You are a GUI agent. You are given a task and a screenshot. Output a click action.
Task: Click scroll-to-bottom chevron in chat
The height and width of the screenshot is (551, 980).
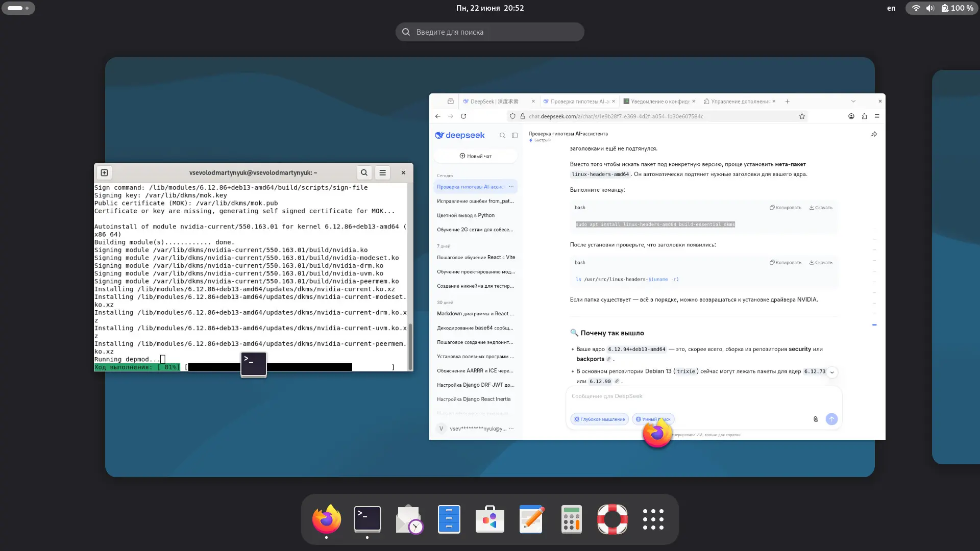tap(832, 372)
